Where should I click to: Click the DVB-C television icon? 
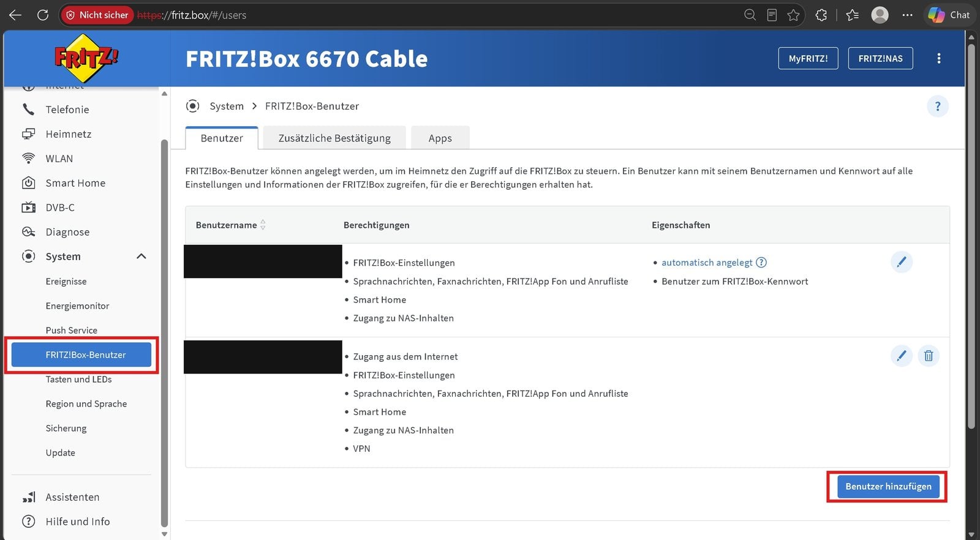pos(28,208)
